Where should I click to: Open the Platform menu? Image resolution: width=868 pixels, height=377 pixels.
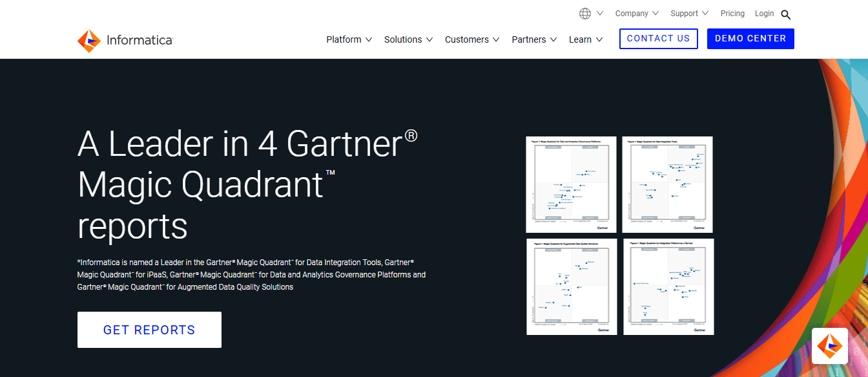point(349,39)
